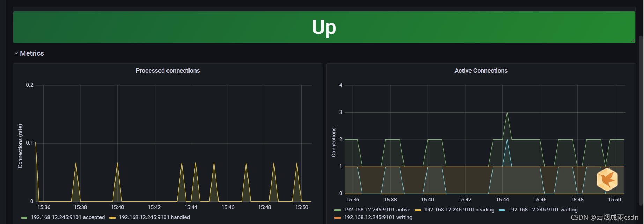644x224 pixels.
Task: Open the Active Connections panel title menu
Action: click(481, 71)
